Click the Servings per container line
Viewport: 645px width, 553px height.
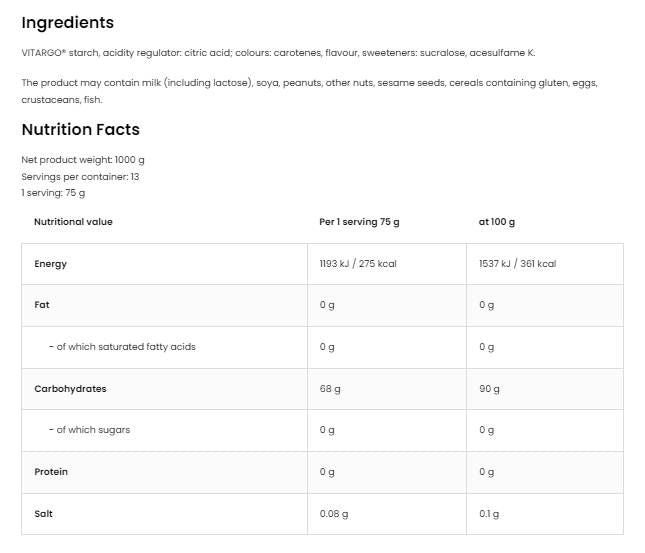[80, 176]
